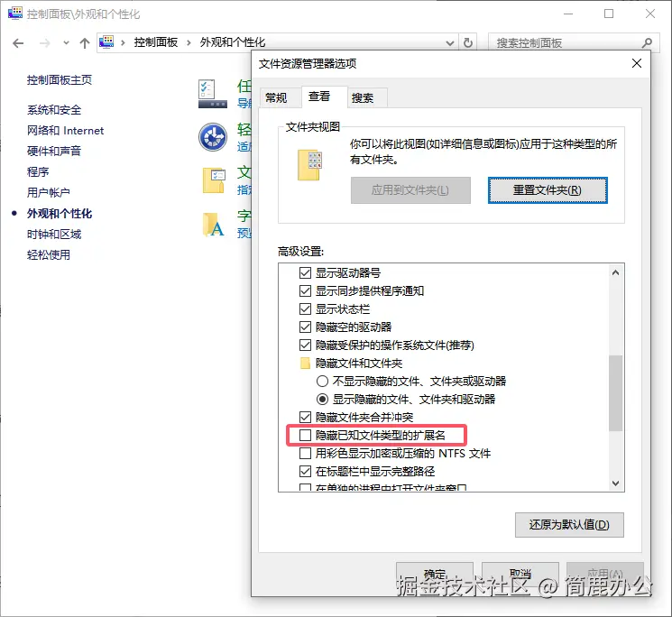672x617 pixels.
Task: Click the Refresh button in address bar
Action: pyautogui.click(x=468, y=43)
